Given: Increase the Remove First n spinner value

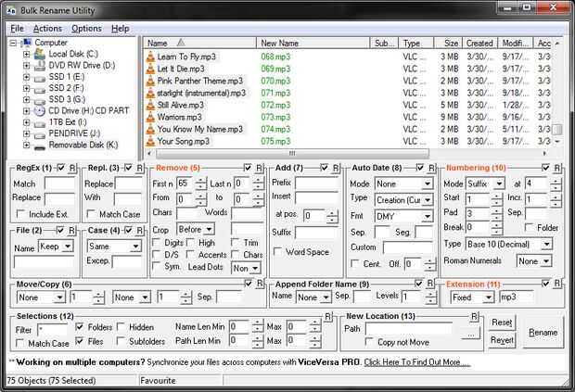Looking at the screenshot, I should click(200, 181).
